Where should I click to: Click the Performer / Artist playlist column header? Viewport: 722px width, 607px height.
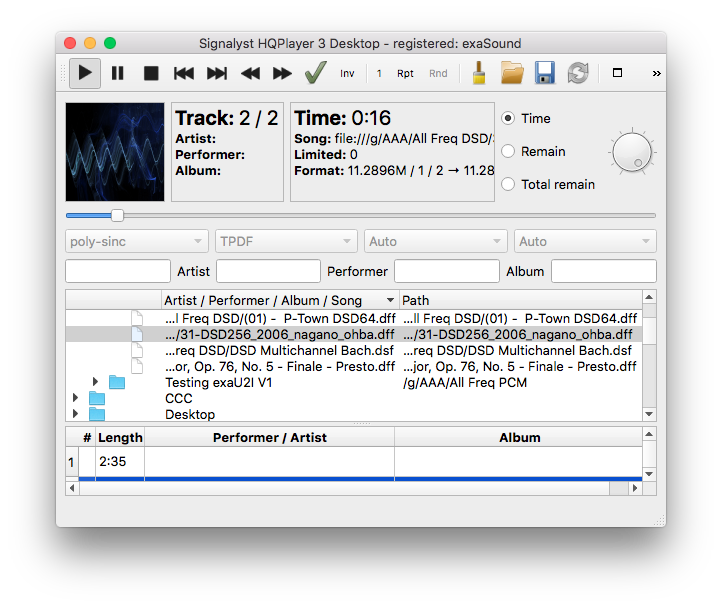[x=269, y=437]
